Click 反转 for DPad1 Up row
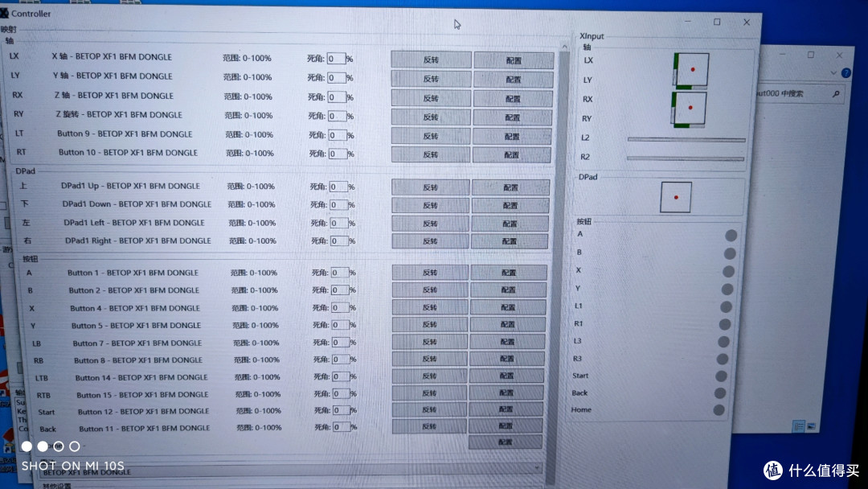This screenshot has height=489, width=868. [x=430, y=187]
